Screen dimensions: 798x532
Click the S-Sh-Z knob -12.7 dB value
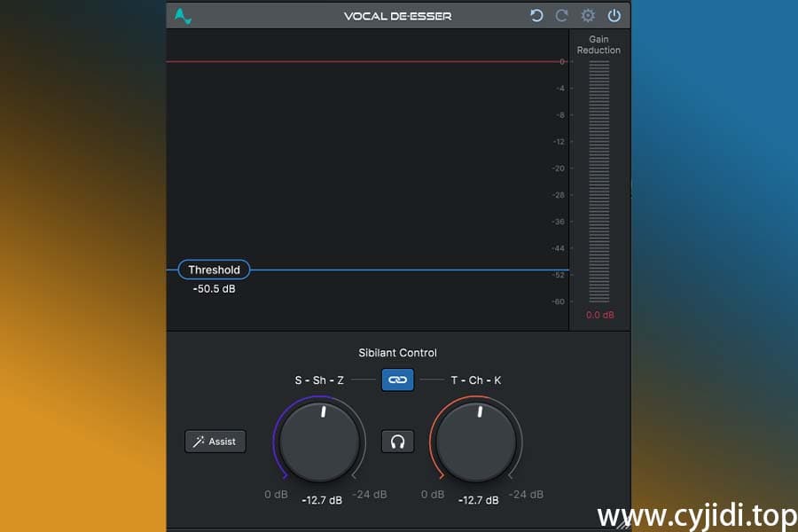322,500
